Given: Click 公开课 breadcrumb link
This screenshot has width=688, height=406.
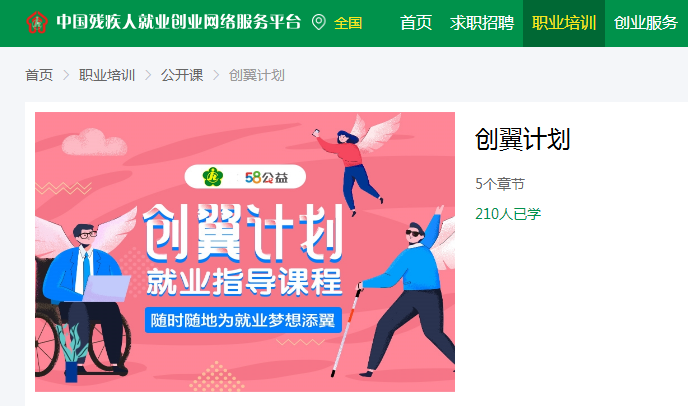Looking at the screenshot, I should (182, 75).
